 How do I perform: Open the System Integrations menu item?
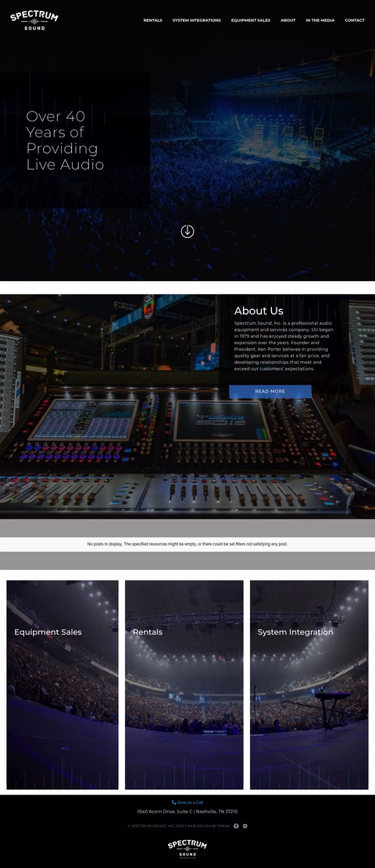(x=197, y=20)
